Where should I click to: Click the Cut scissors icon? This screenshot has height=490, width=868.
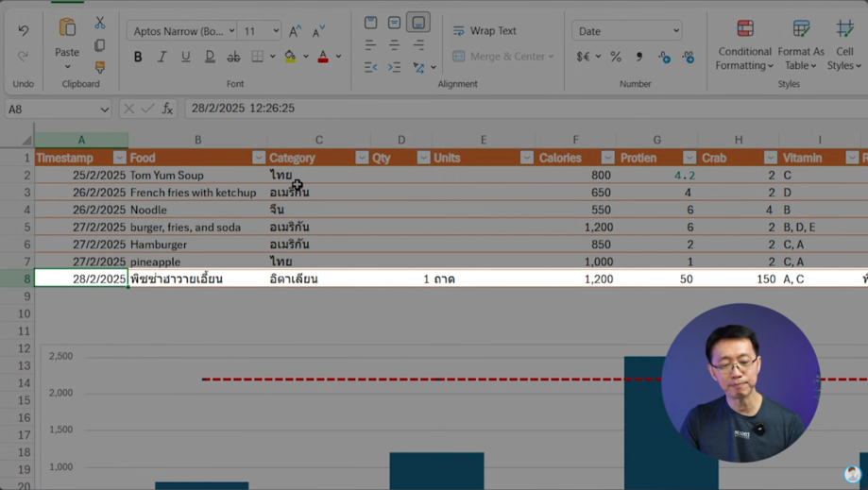(99, 23)
